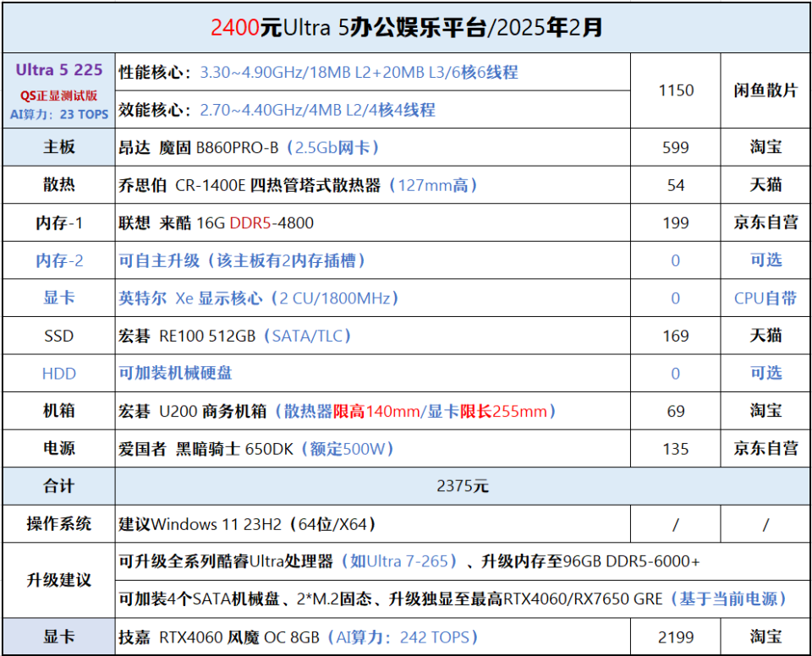Click memory price '199'
This screenshot has width=812, height=656.
click(676, 223)
